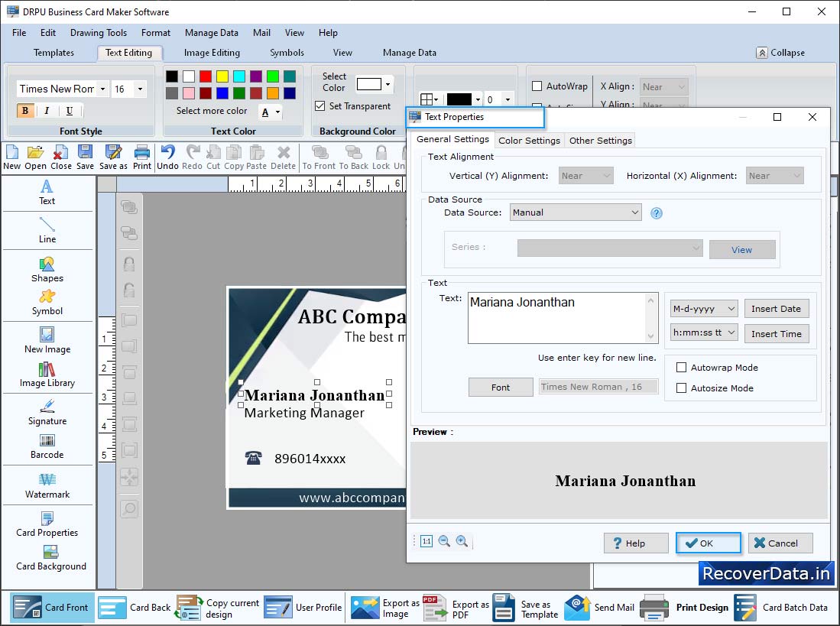Zoom in on the text preview
840x626 pixels.
click(462, 541)
